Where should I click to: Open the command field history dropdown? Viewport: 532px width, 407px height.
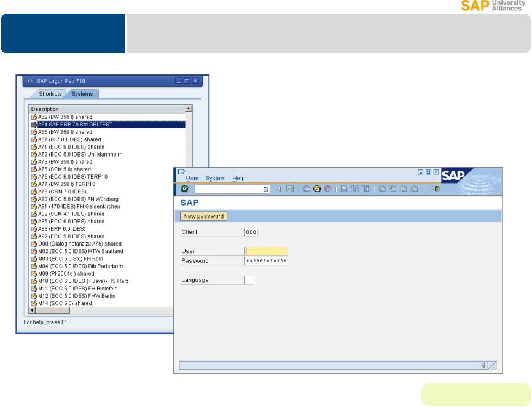point(265,189)
